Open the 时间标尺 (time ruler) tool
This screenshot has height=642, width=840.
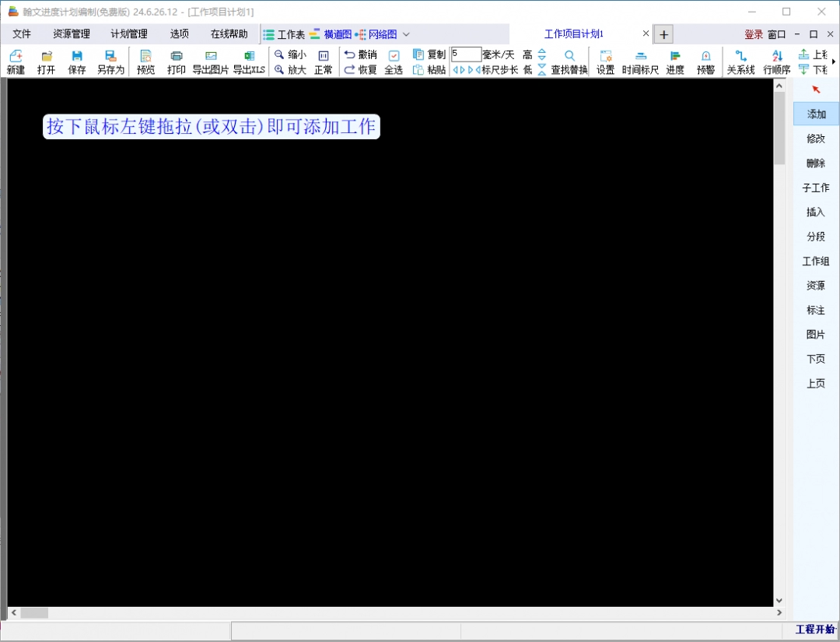[x=639, y=61]
